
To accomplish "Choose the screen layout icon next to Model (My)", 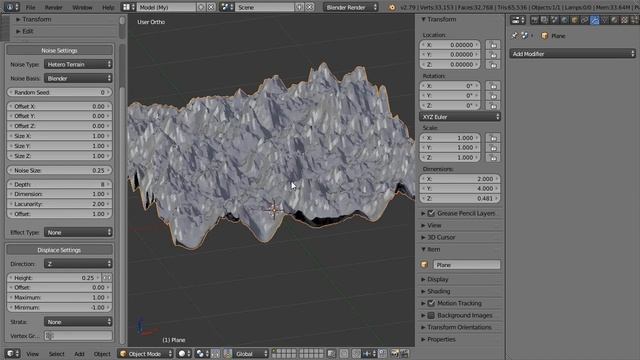I will pyautogui.click(x=129, y=7).
